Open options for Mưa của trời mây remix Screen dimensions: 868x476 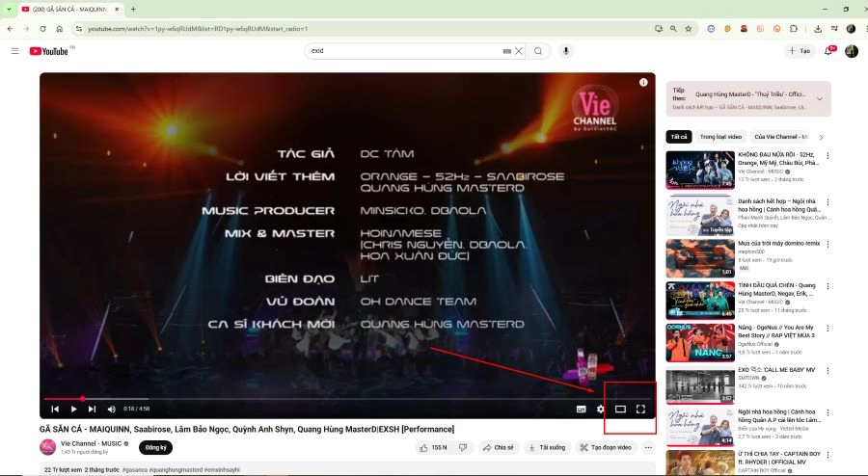point(827,244)
